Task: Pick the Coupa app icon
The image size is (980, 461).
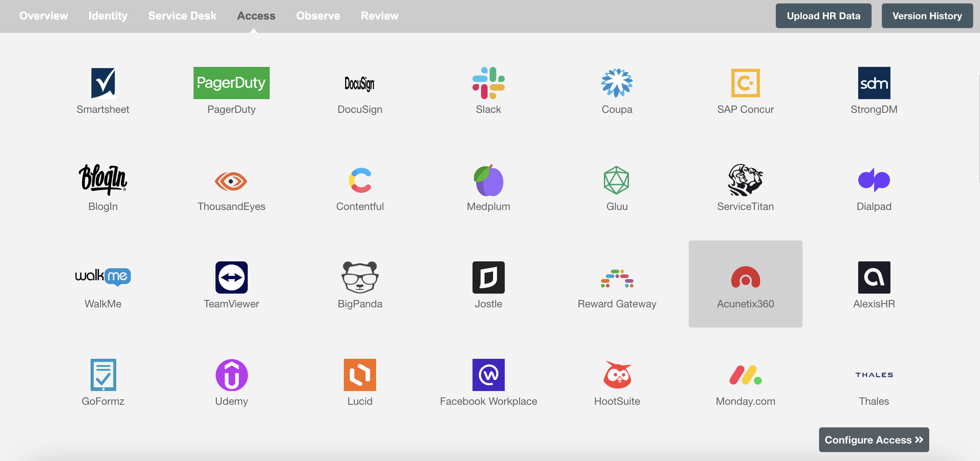Action: pos(617,83)
